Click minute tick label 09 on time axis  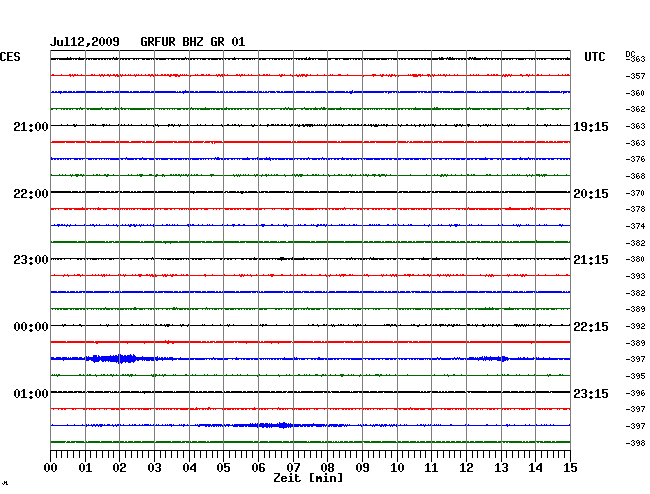pyautogui.click(x=362, y=468)
